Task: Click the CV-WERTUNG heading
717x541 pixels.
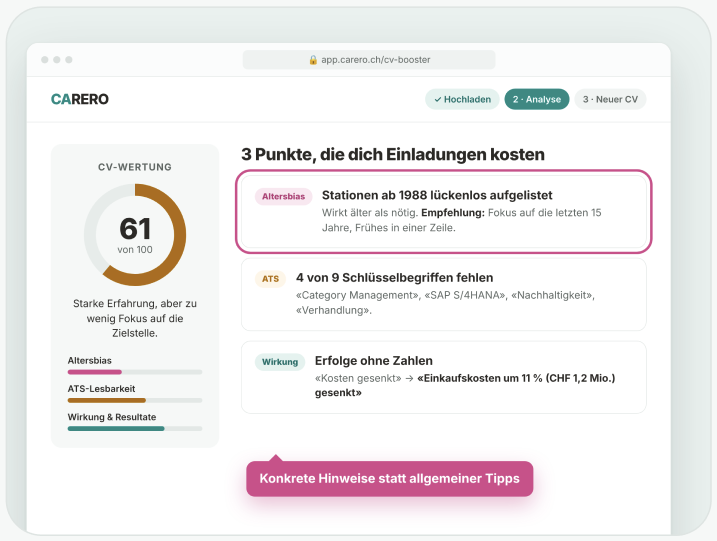Action: coord(135,167)
